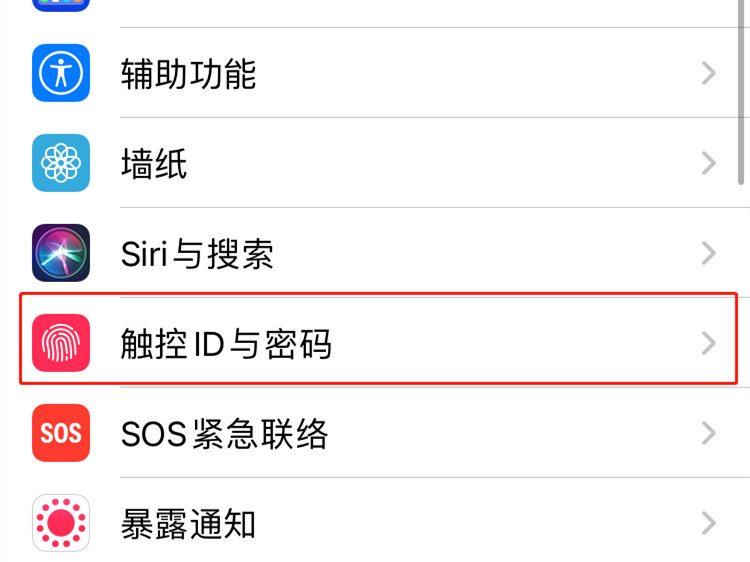Click chevron on 辅助功能 row
750x562 pixels.
(708, 73)
